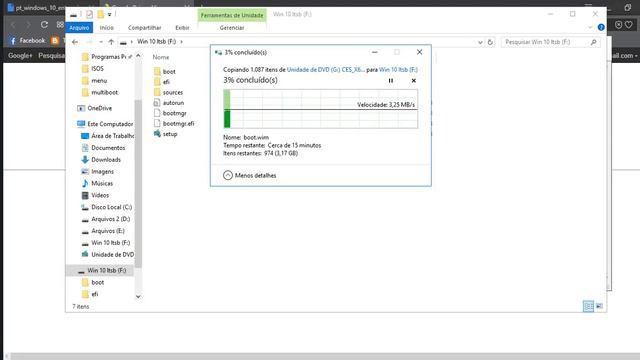Open the Win 10 ltsb destination link
The image size is (640, 360).
[398, 70]
